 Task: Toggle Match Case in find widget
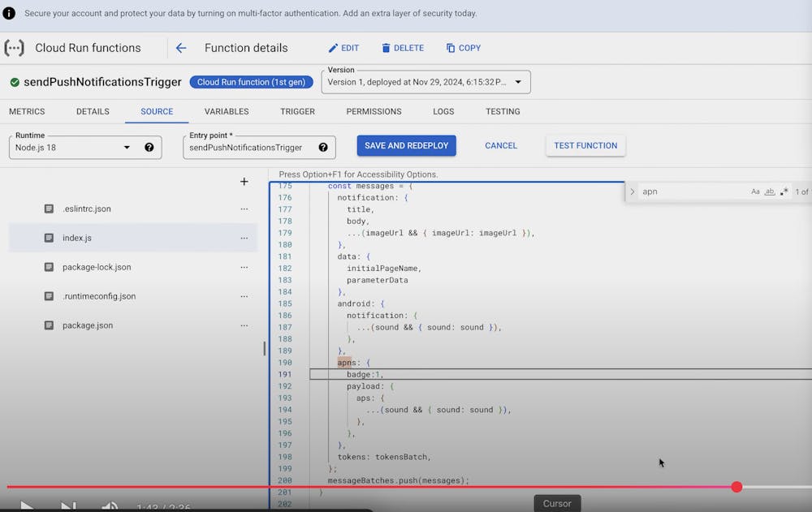click(755, 191)
